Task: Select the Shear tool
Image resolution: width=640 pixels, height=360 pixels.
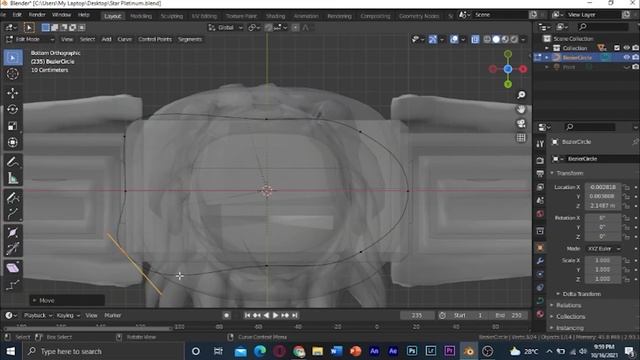Action: pyautogui.click(x=13, y=268)
